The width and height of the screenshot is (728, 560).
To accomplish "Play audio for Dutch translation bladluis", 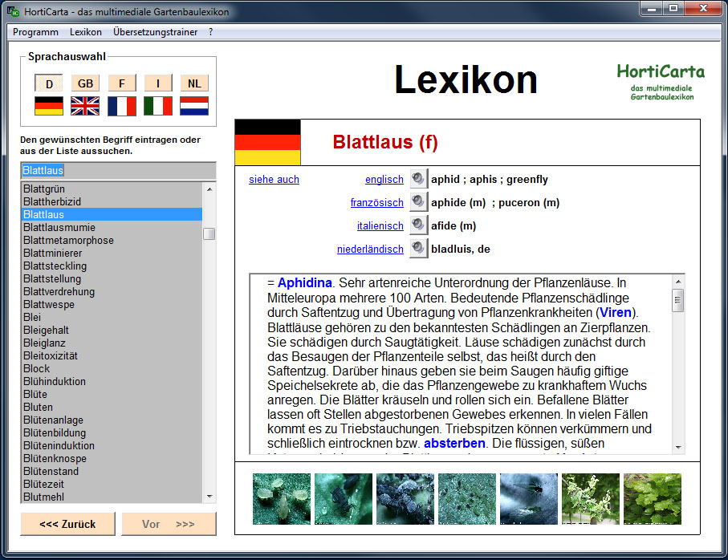I will click(x=417, y=249).
